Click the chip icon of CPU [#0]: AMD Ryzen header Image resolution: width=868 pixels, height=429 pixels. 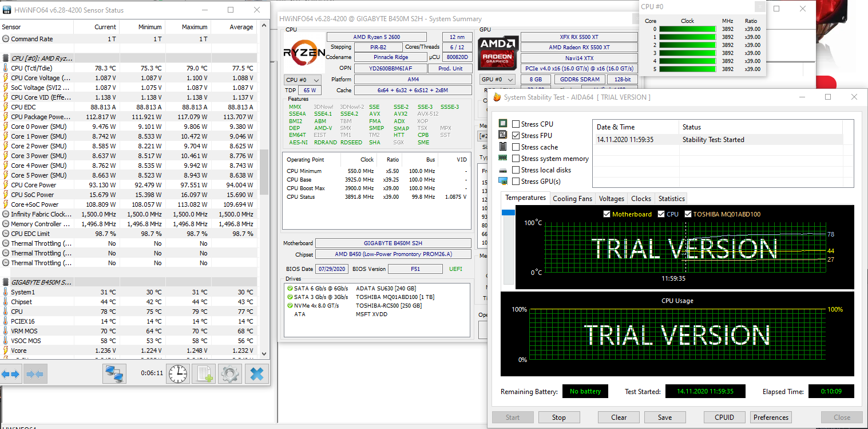6,58
